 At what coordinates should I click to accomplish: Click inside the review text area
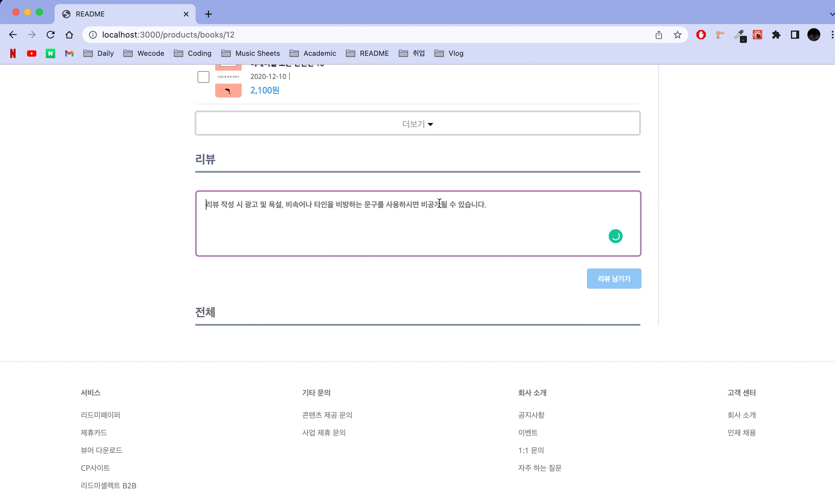tap(417, 224)
